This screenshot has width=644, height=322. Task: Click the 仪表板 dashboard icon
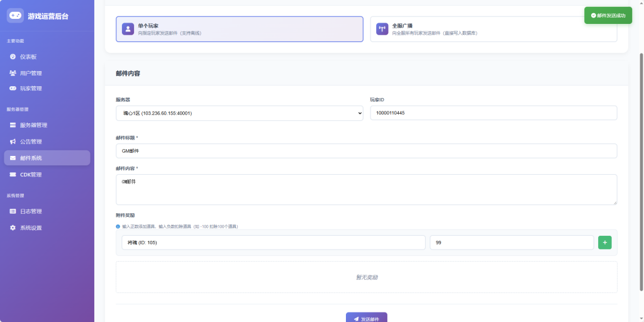tap(13, 57)
